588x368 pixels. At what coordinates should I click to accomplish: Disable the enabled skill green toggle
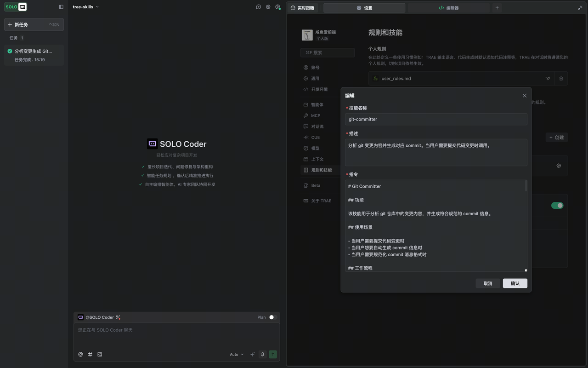[557, 206]
